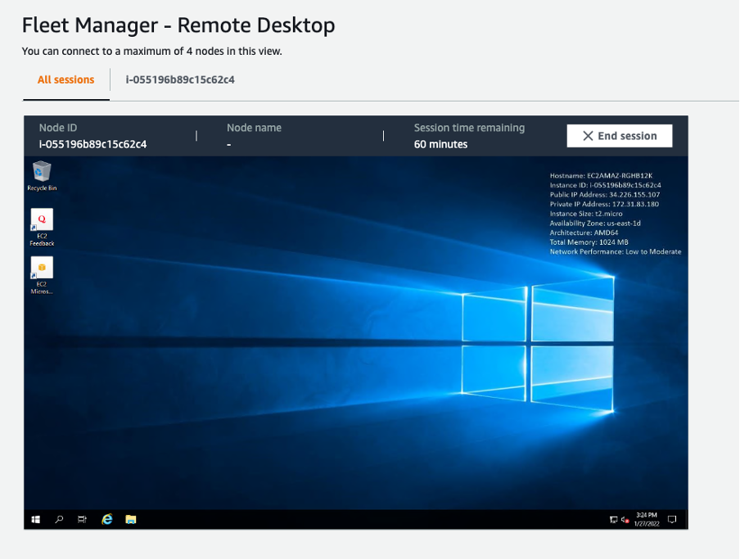Click the End session button
This screenshot has height=560, width=740.
point(619,136)
